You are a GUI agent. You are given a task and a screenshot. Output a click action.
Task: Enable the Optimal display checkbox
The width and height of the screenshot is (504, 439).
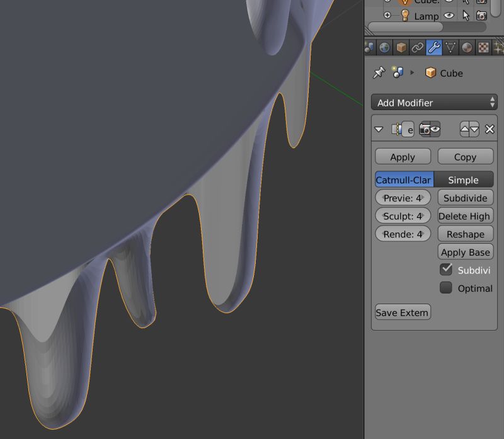[x=446, y=288]
